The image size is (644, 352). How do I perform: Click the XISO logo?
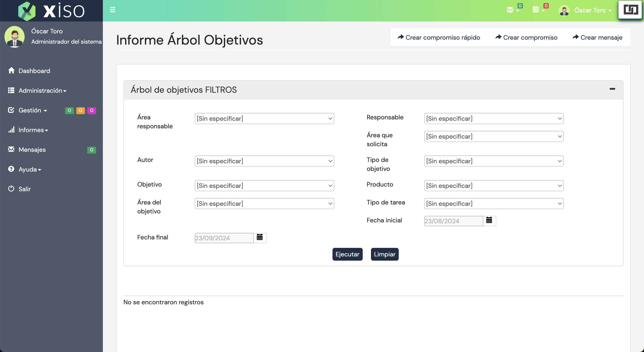[x=51, y=11]
